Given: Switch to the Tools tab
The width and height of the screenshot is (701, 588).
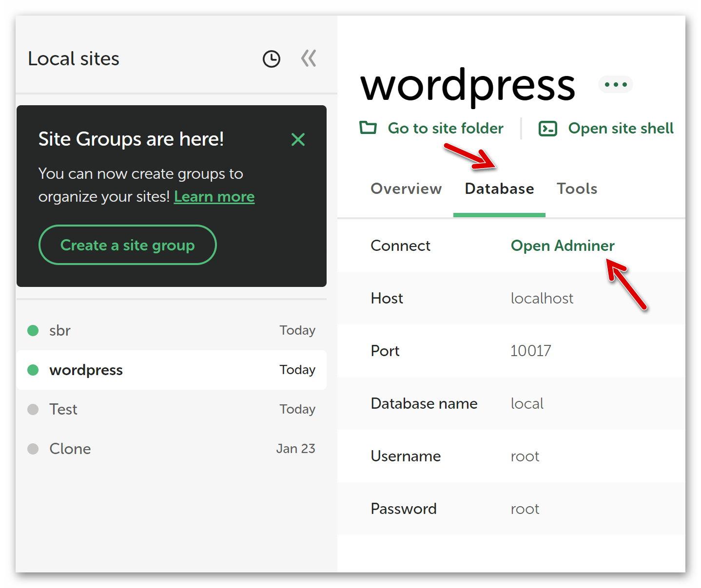Looking at the screenshot, I should coord(577,189).
